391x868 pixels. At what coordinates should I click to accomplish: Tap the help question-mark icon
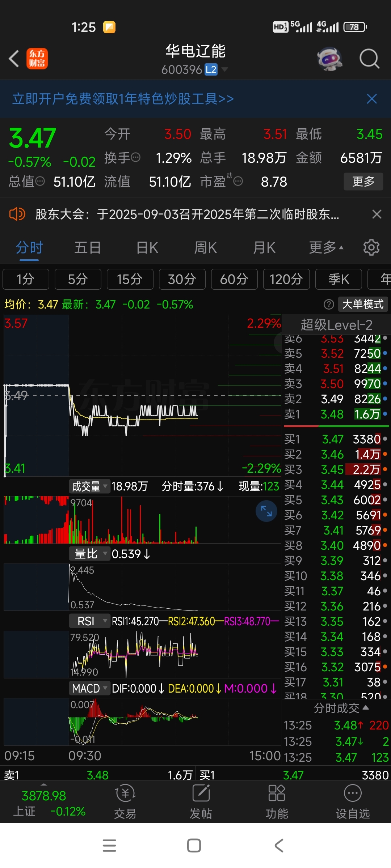pyautogui.click(x=329, y=305)
